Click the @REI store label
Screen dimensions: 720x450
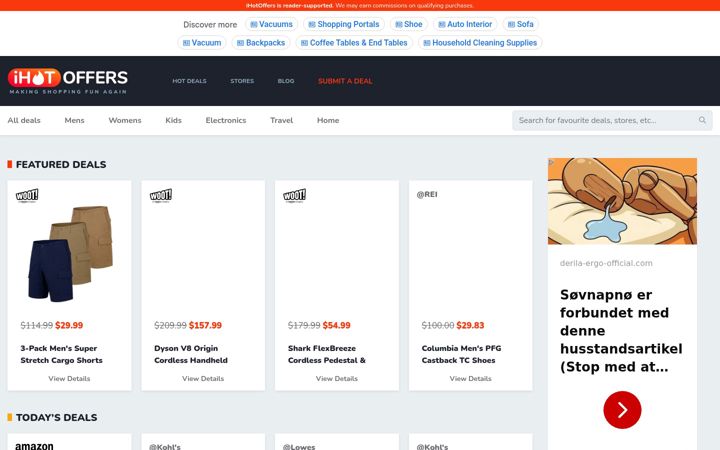[x=427, y=194]
